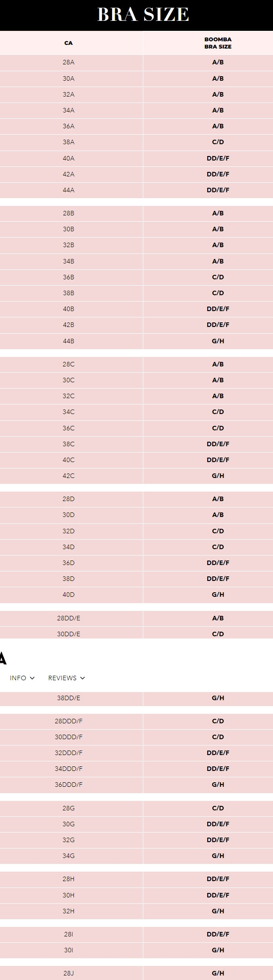Click the 28A size cell
Screen dimensions: 273x980
pyautogui.click(x=68, y=63)
